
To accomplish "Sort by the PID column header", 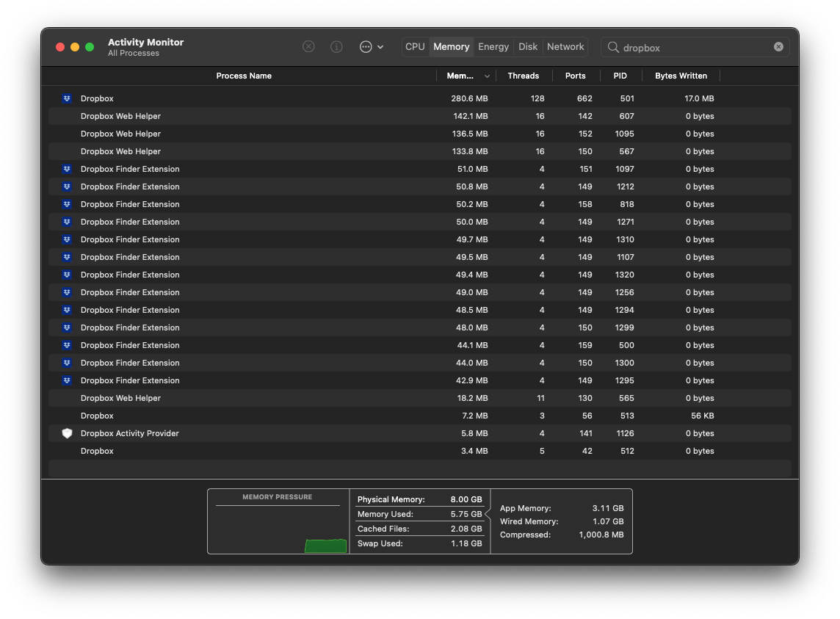I will click(x=620, y=76).
